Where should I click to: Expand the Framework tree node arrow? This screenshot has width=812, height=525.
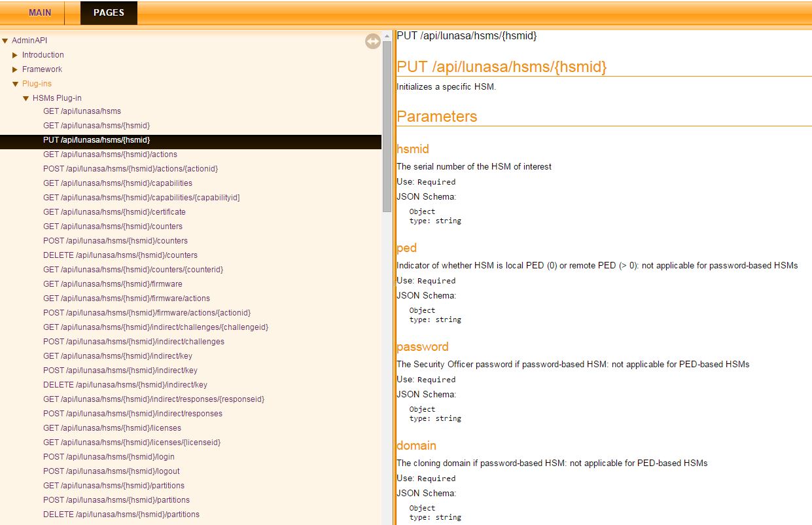[x=15, y=69]
